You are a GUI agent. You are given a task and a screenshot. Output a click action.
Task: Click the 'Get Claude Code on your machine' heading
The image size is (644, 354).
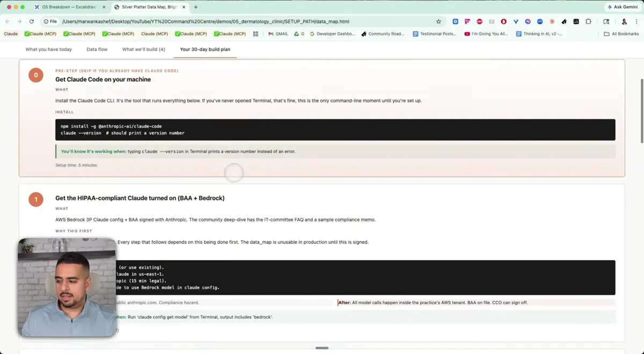[x=103, y=79]
